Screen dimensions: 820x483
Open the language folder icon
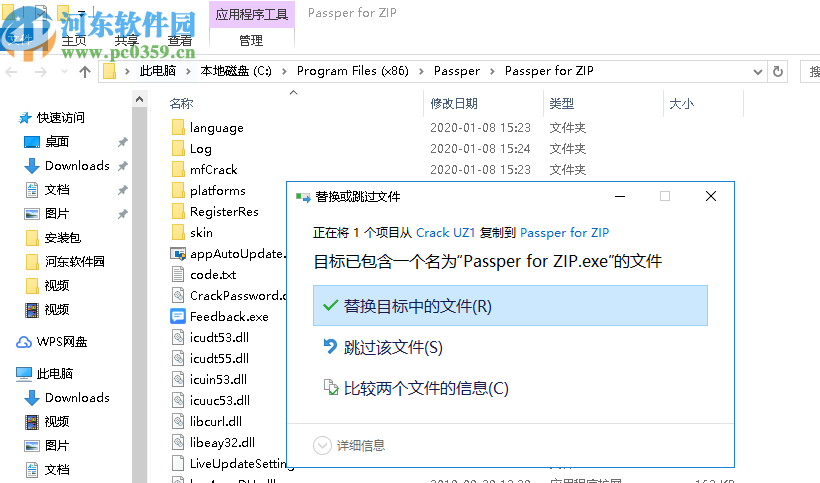(178, 128)
